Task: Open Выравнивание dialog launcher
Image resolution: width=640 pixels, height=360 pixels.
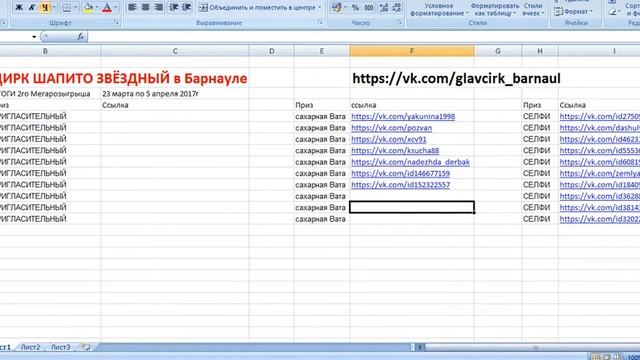Action: tap(320, 23)
